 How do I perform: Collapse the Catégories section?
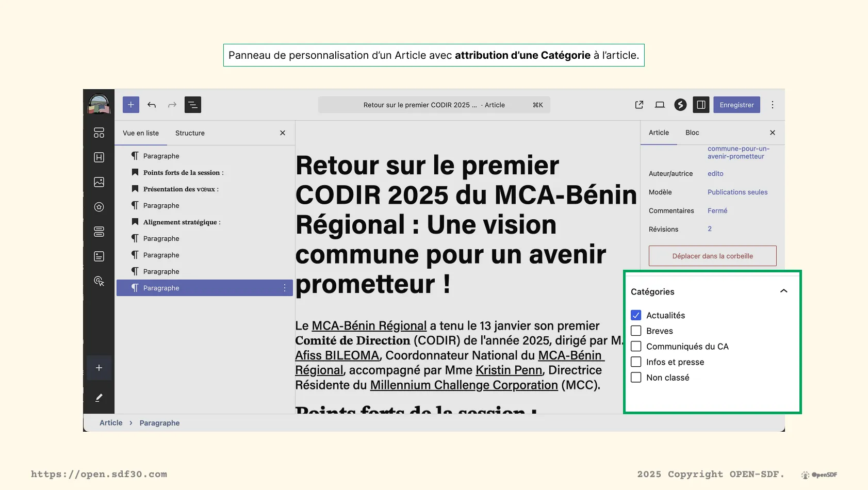tap(783, 291)
